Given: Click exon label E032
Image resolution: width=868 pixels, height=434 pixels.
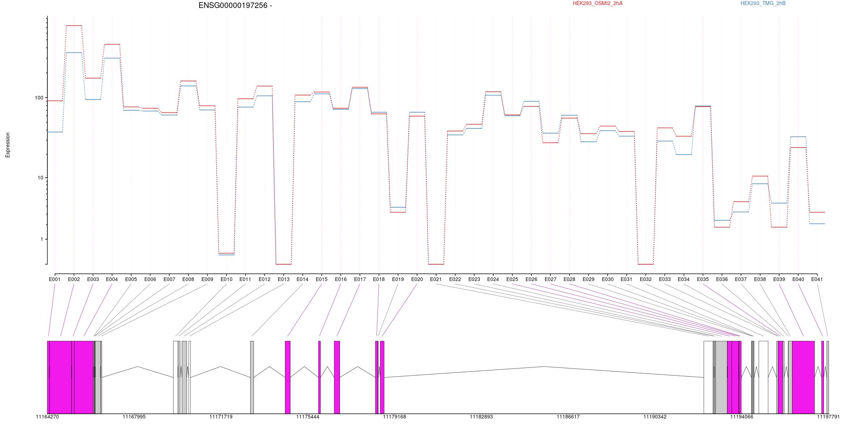Looking at the screenshot, I should pyautogui.click(x=646, y=280).
